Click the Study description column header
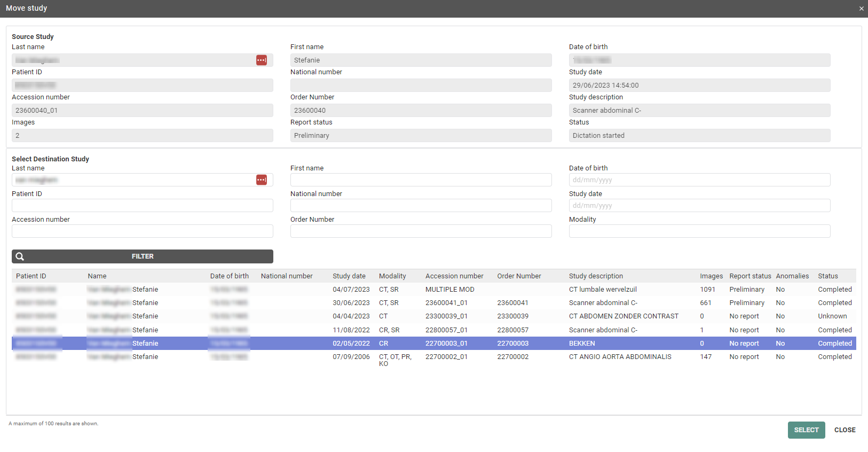 click(x=596, y=276)
